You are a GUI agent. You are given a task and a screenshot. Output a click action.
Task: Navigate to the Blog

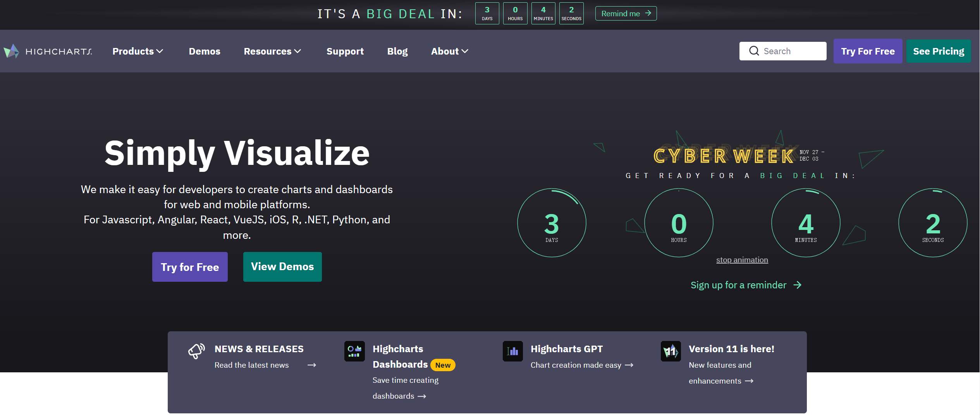[397, 51]
